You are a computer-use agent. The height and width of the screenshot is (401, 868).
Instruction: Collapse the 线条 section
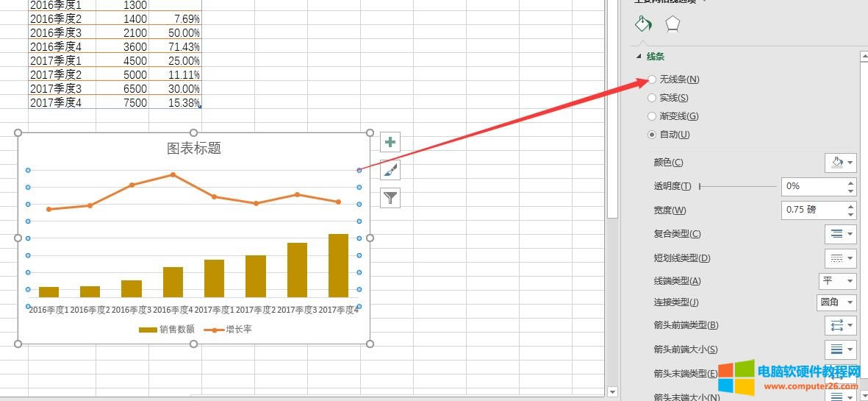point(640,57)
